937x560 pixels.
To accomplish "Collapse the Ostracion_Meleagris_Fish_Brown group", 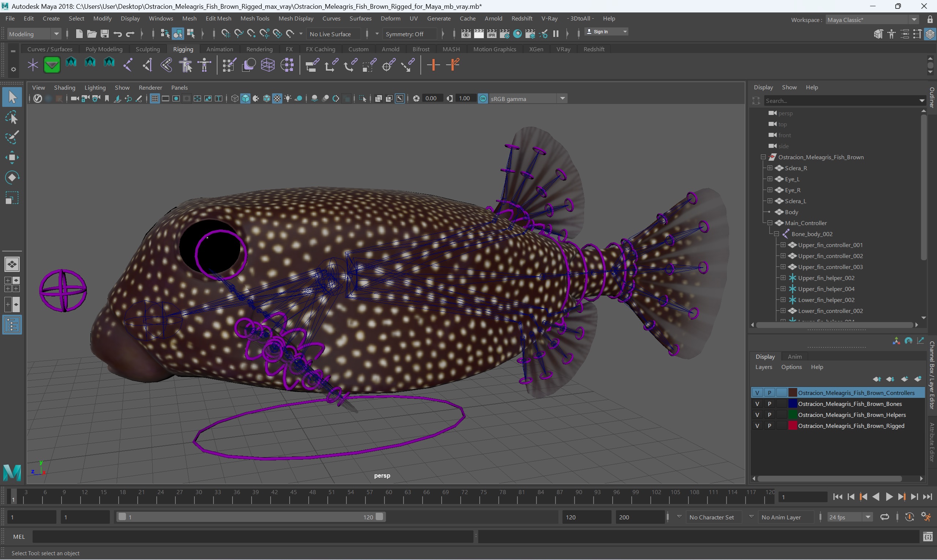I will tap(763, 157).
